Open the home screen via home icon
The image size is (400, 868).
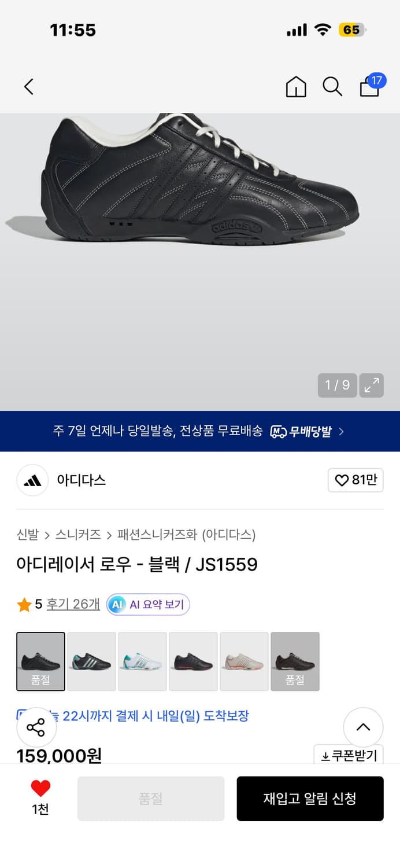pyautogui.click(x=295, y=86)
